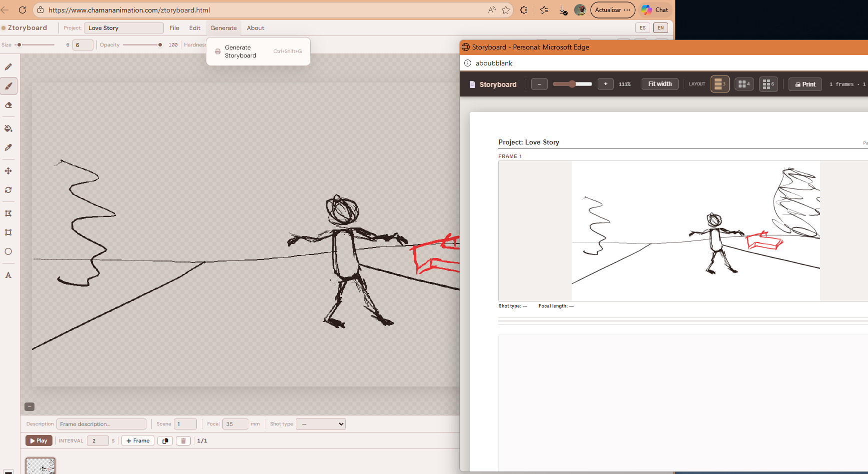Select the polygon lasso selection tool
This screenshot has width=868, height=474.
pyautogui.click(x=8, y=213)
